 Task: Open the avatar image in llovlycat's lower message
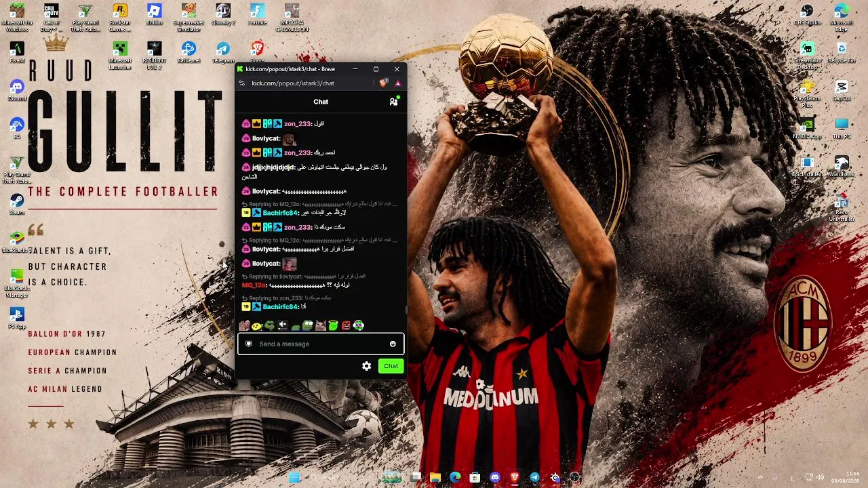pyautogui.click(x=290, y=263)
